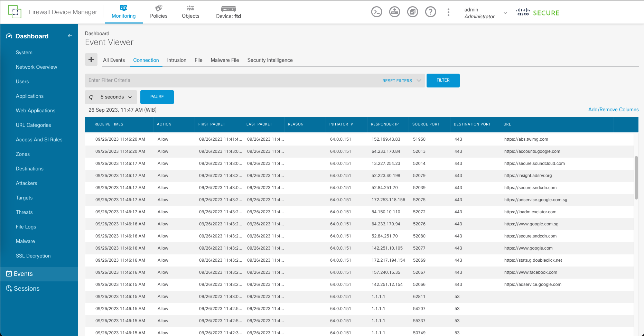Viewport: 644px width, 336px height.
Task: Click the event table vertical scrollbar
Action: tap(636, 178)
